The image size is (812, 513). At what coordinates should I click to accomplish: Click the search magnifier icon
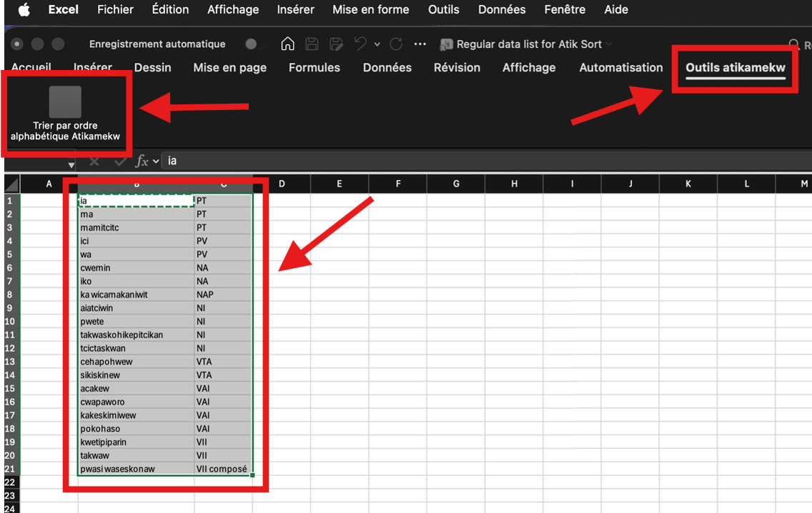[793, 44]
